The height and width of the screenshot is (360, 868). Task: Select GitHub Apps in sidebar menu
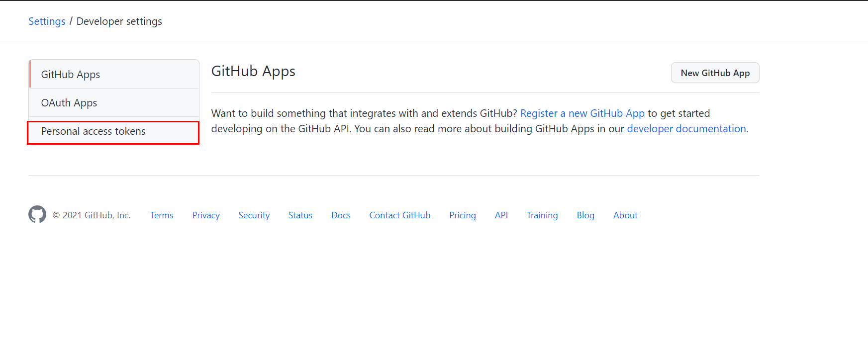pos(114,74)
